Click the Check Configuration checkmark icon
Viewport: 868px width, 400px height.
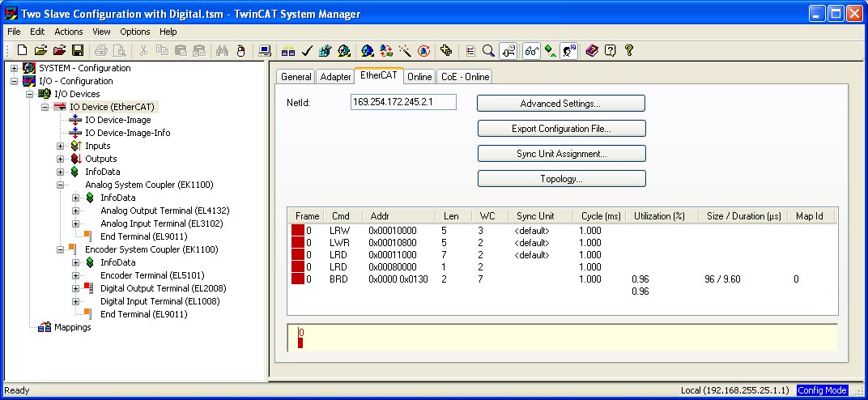[307, 50]
